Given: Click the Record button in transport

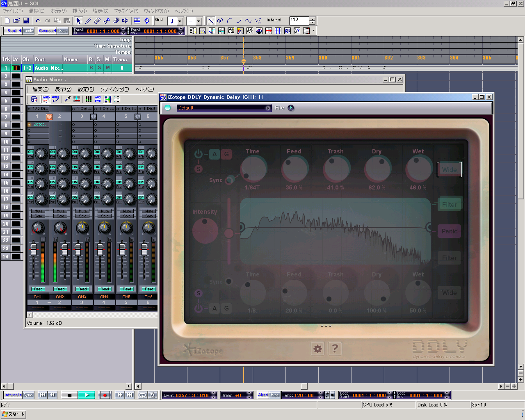Looking at the screenshot, I should (x=105, y=395).
